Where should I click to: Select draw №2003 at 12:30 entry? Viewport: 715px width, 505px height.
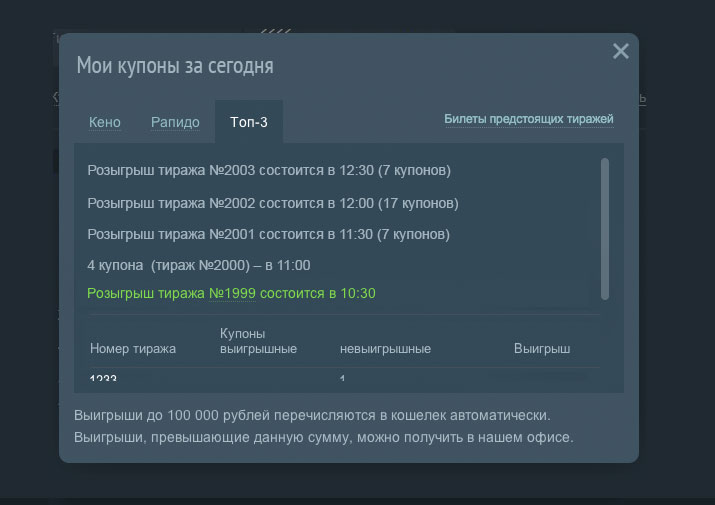click(x=269, y=170)
